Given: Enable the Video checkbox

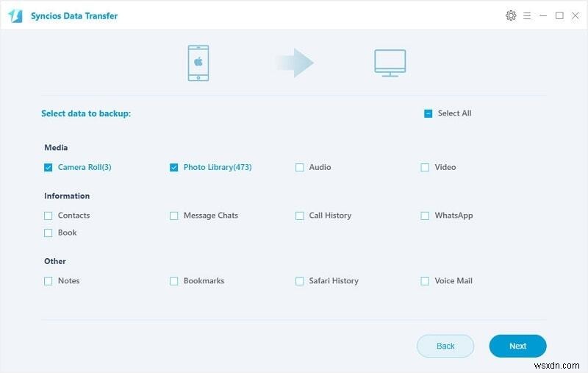Looking at the screenshot, I should tap(425, 167).
